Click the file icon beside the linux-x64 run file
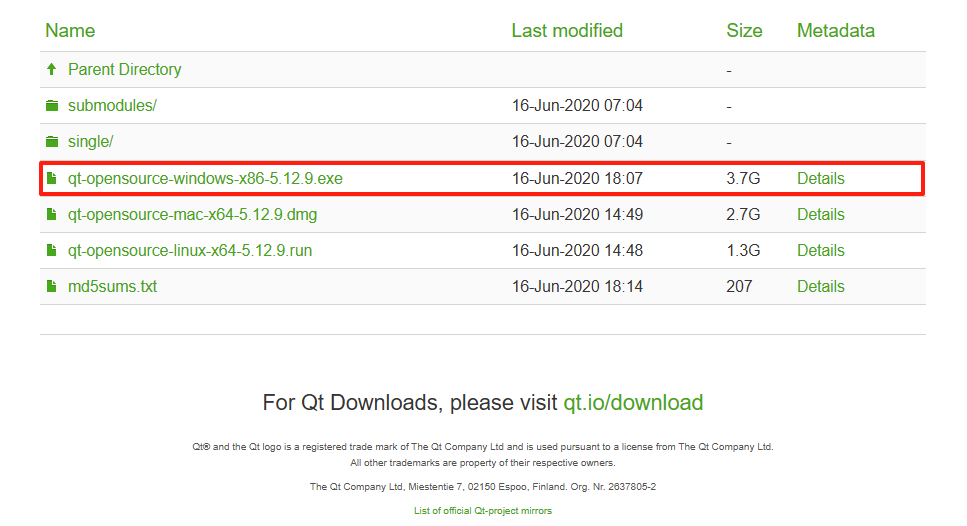 pos(52,250)
